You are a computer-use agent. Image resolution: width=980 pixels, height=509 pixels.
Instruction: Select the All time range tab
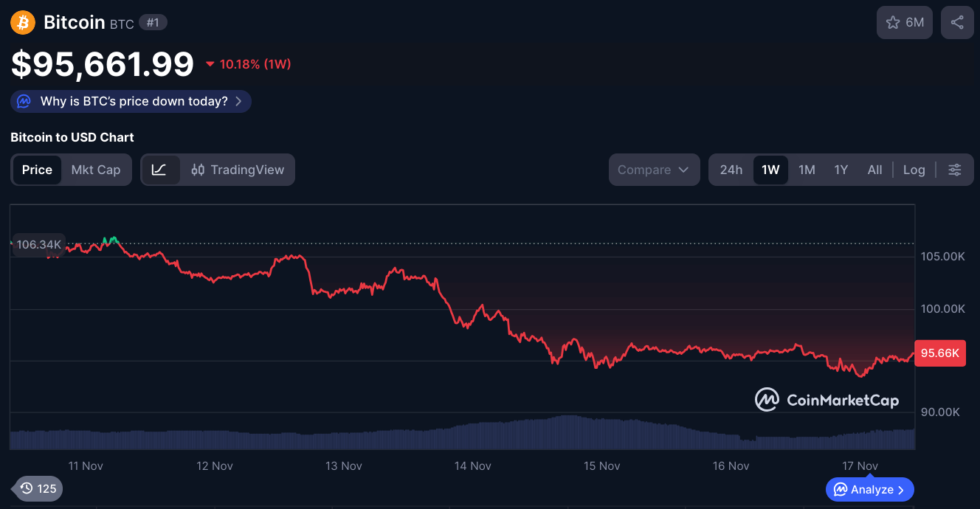874,170
